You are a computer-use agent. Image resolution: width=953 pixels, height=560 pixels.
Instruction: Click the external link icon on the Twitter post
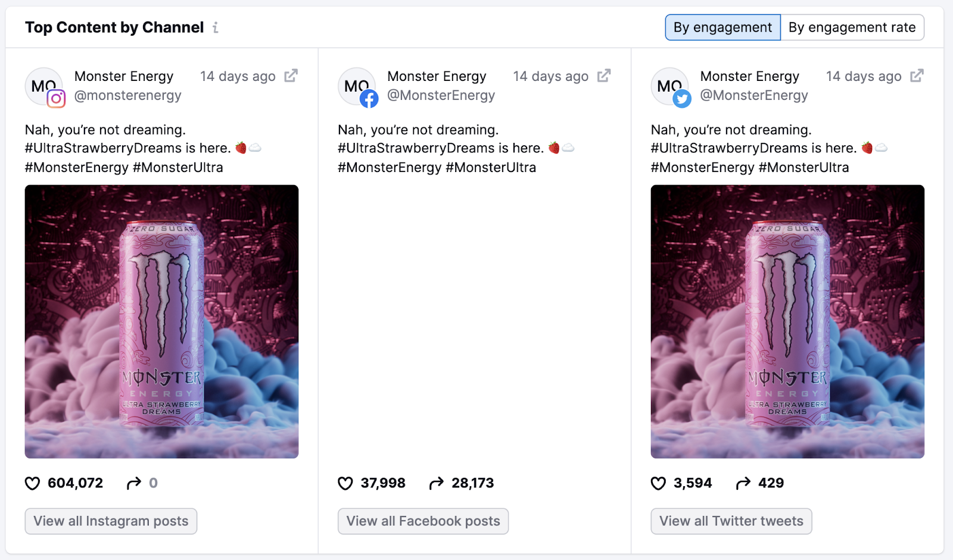click(917, 76)
